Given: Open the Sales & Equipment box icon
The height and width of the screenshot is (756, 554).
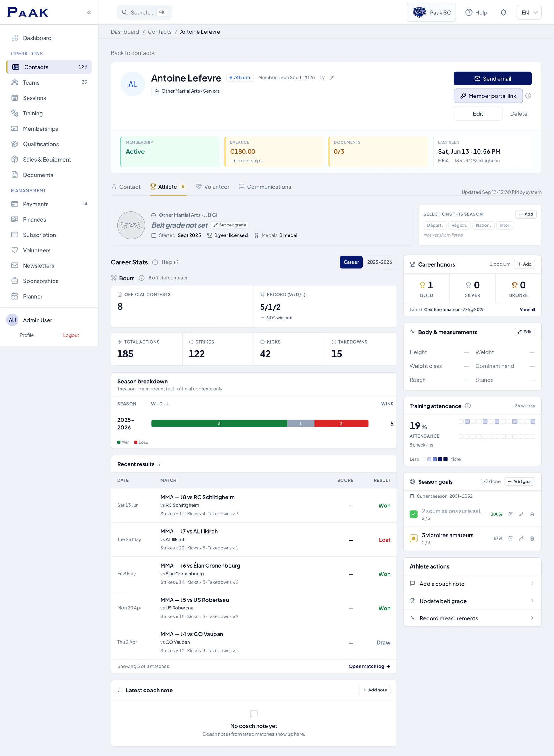Looking at the screenshot, I should 14,160.
